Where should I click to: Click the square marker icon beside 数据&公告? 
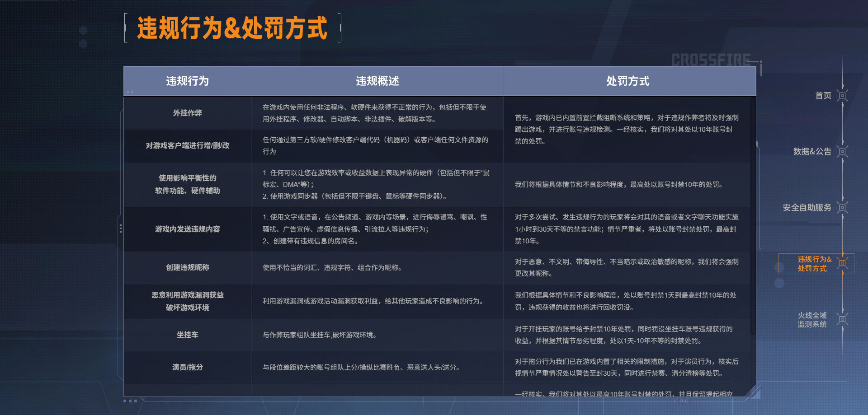(x=842, y=152)
